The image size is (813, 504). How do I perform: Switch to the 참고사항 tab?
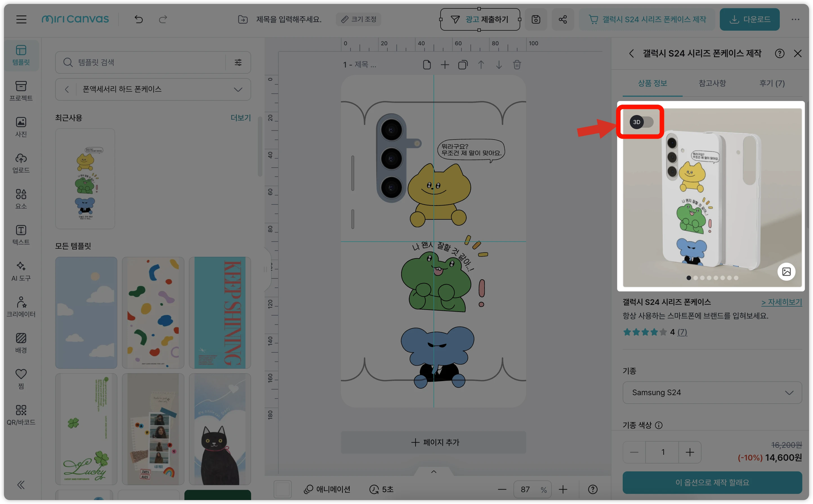712,83
